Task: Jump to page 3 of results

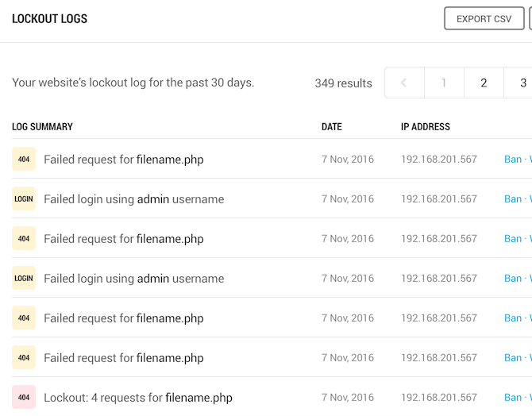Action: pyautogui.click(x=519, y=83)
